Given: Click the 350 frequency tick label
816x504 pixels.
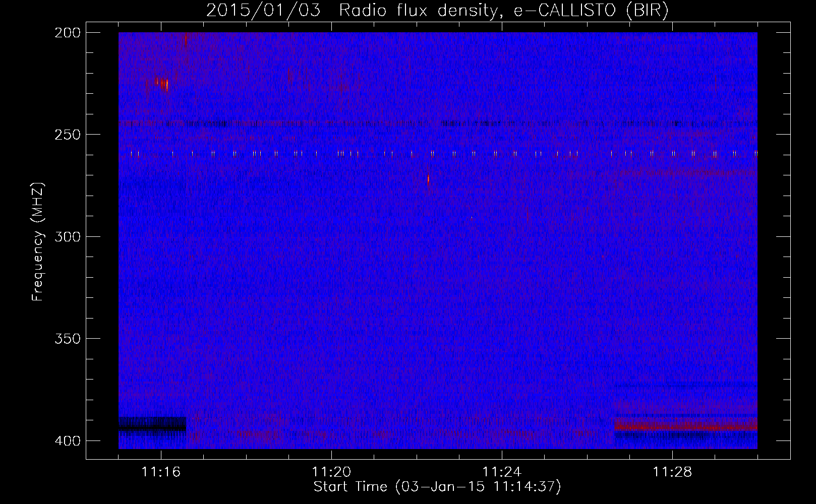Looking at the screenshot, I should [67, 339].
